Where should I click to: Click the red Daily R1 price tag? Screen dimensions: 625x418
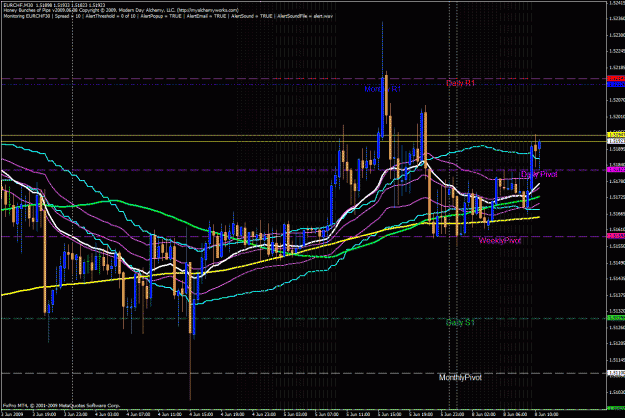click(615, 79)
